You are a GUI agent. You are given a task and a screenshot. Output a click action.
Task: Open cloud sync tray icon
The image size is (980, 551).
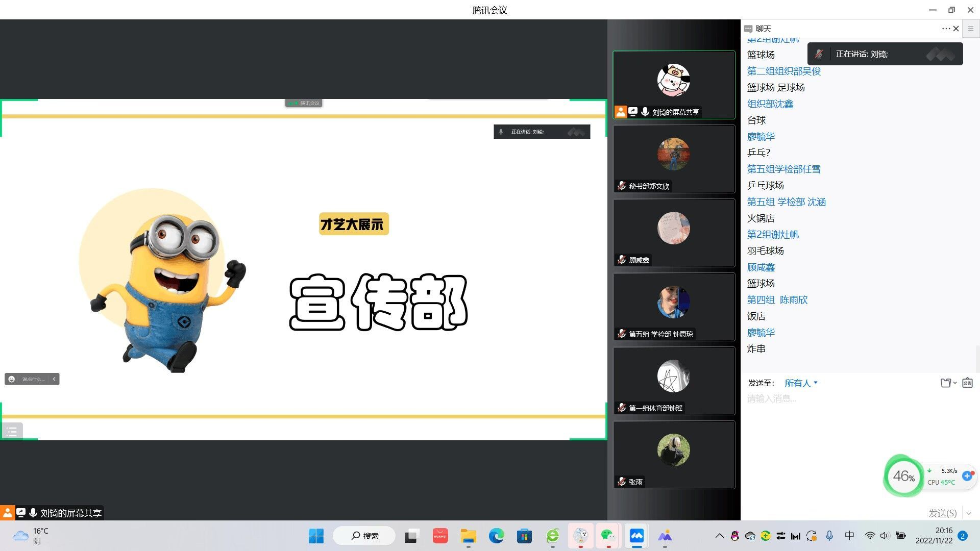click(750, 536)
